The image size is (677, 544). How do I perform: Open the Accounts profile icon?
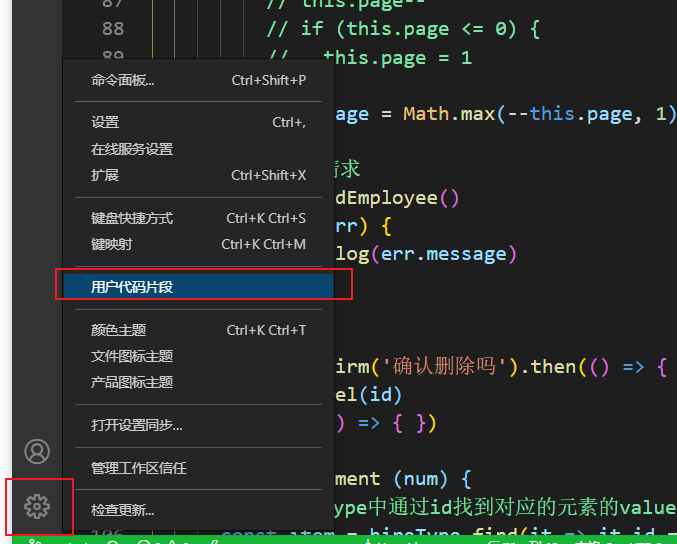(37, 452)
